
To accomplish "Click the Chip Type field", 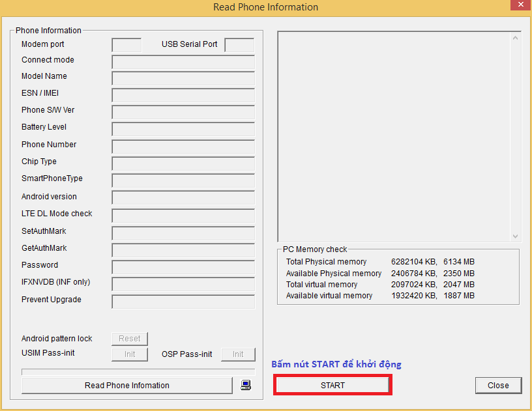I will [x=183, y=163].
